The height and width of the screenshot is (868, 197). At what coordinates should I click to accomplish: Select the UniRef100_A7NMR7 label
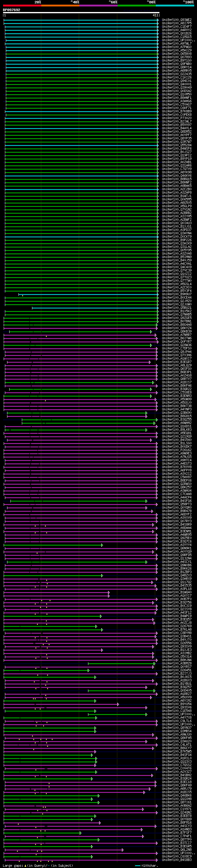(x=177, y=335)
